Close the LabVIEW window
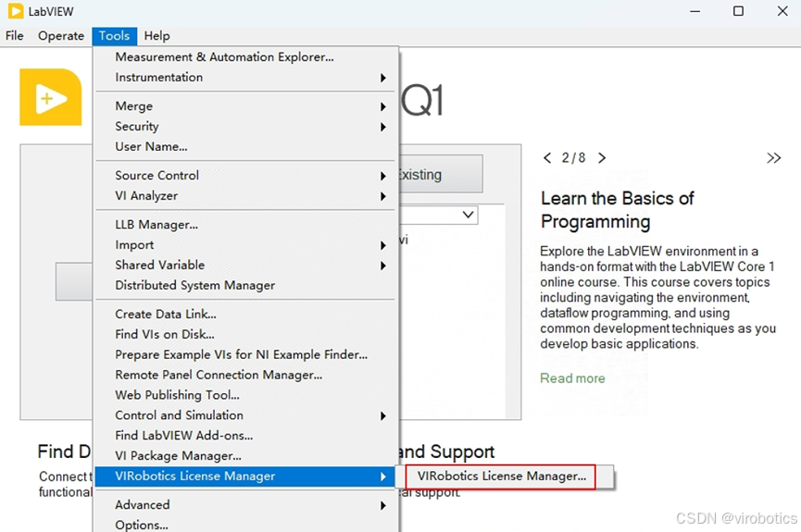This screenshot has width=801, height=532. (782, 11)
